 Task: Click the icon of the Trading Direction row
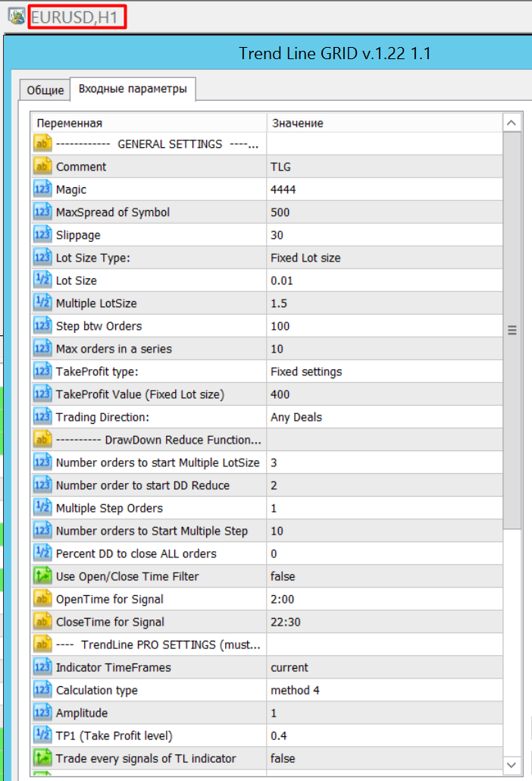[42, 417]
